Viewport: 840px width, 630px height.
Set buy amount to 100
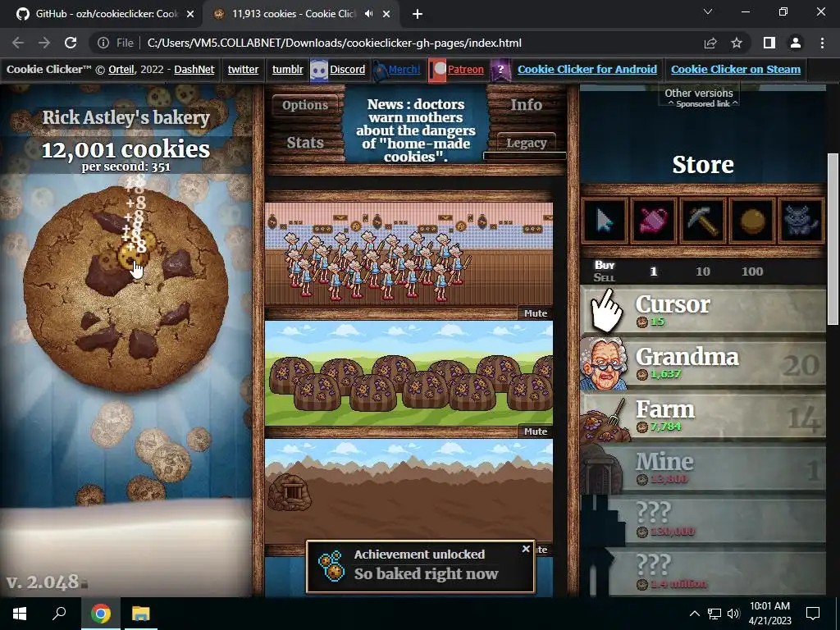tap(752, 272)
